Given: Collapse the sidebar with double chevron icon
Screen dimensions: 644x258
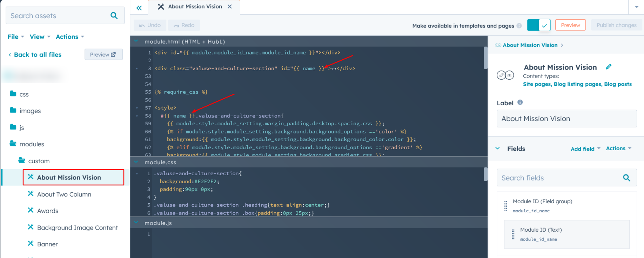Looking at the screenshot, I should point(139,8).
